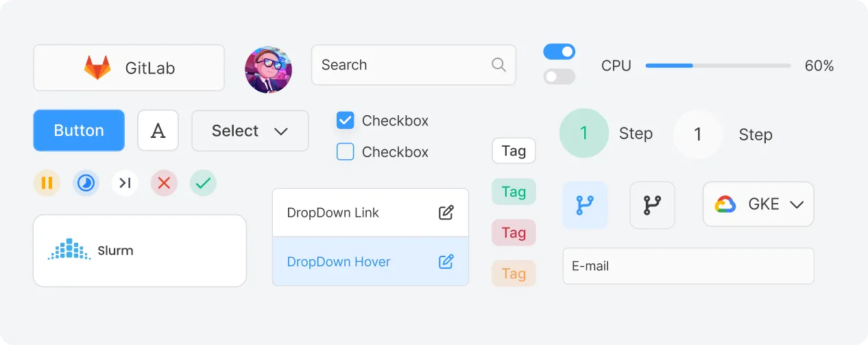Viewport: 868px width, 345px height.
Task: Click the blue Button
Action: point(79,130)
